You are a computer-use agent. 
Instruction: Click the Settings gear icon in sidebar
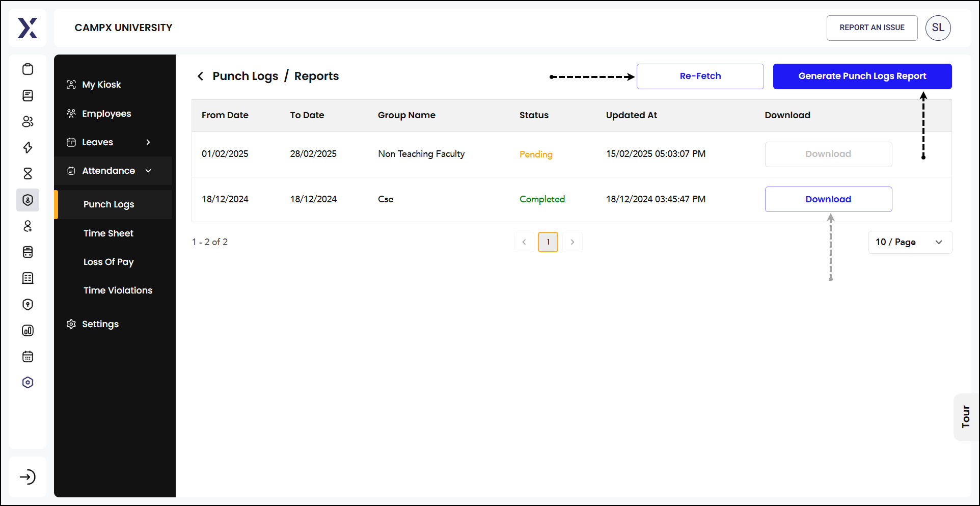(x=71, y=324)
